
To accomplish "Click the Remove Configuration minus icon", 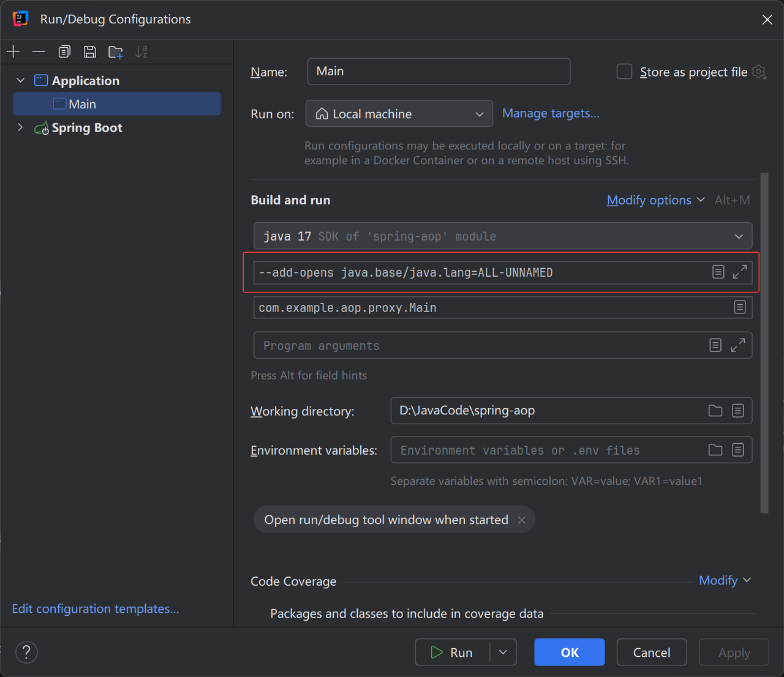I will [x=39, y=52].
